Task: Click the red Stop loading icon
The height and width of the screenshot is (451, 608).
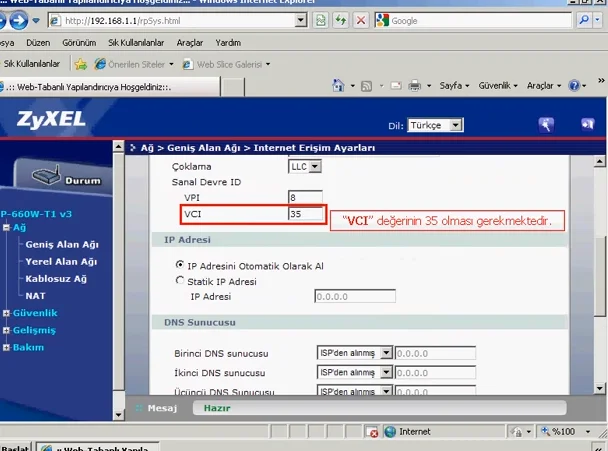Action: click(x=361, y=20)
